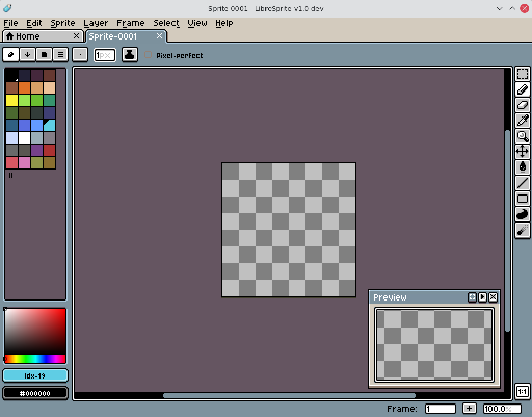The height and width of the screenshot is (417, 532).
Task: Select the Move tool
Action: 522,152
